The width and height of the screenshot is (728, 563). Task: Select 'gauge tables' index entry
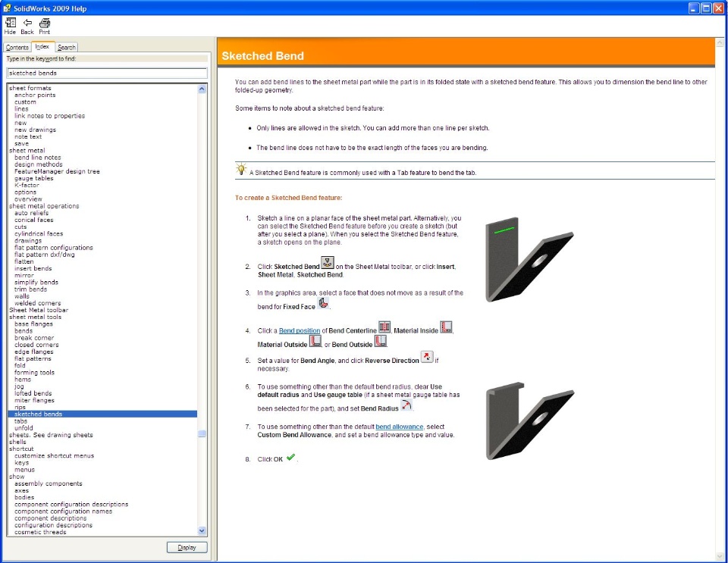pos(34,179)
